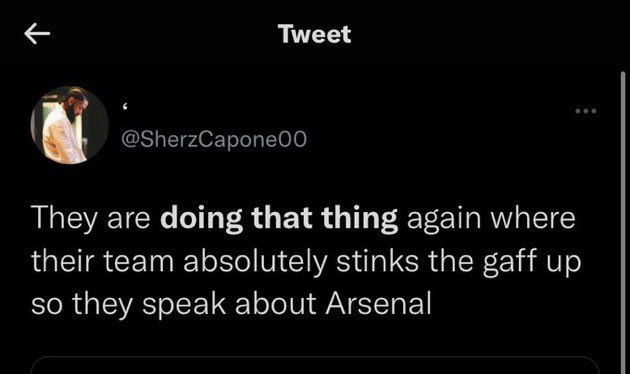The width and height of the screenshot is (630, 374).
Task: Go back using the left arrow
Action: 37,33
